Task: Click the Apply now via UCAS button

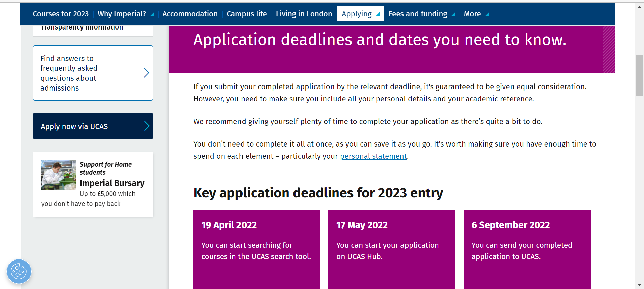Action: 87,126
